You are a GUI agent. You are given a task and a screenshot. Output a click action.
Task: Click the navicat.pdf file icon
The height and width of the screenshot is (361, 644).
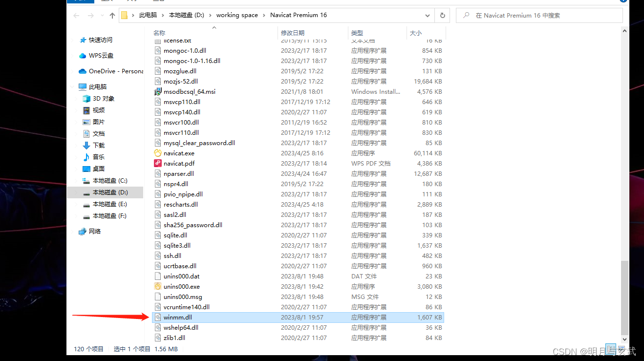click(x=158, y=164)
